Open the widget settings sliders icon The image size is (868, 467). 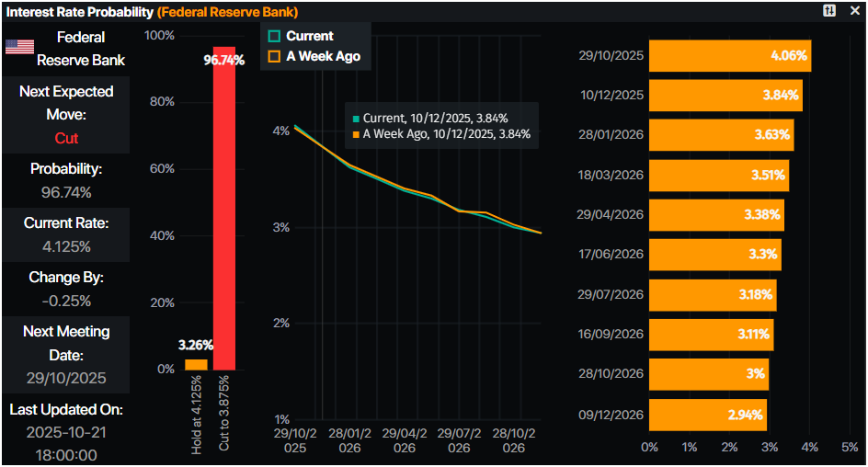pos(829,10)
